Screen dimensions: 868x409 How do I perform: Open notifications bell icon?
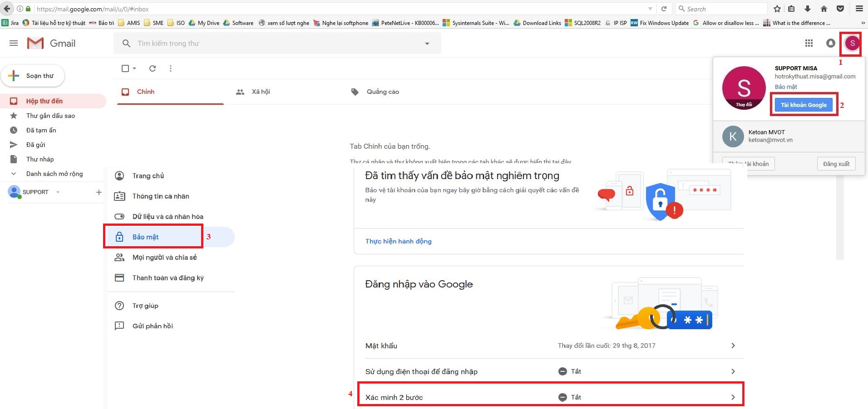coord(831,43)
